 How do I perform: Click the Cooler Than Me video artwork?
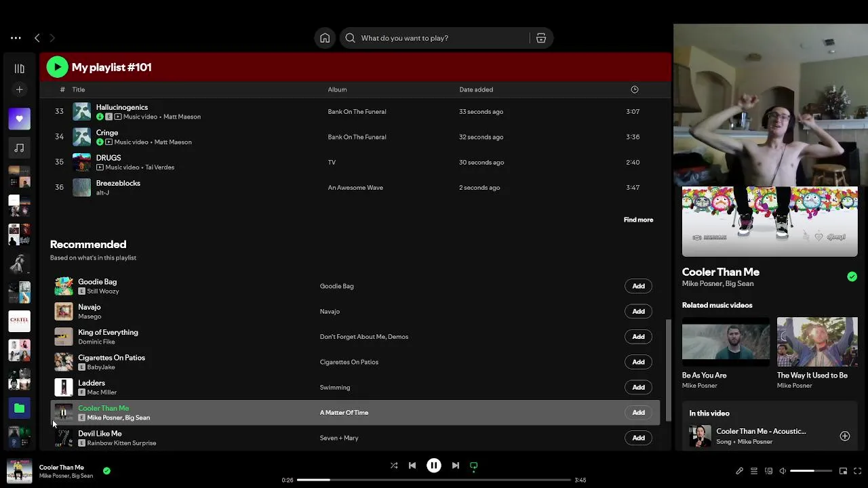[770, 222]
